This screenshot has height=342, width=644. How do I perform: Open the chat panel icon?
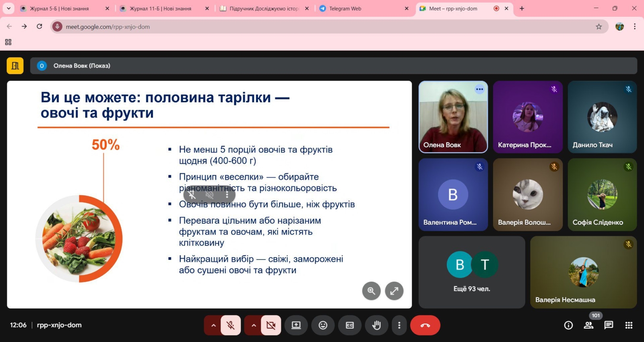coord(609,325)
